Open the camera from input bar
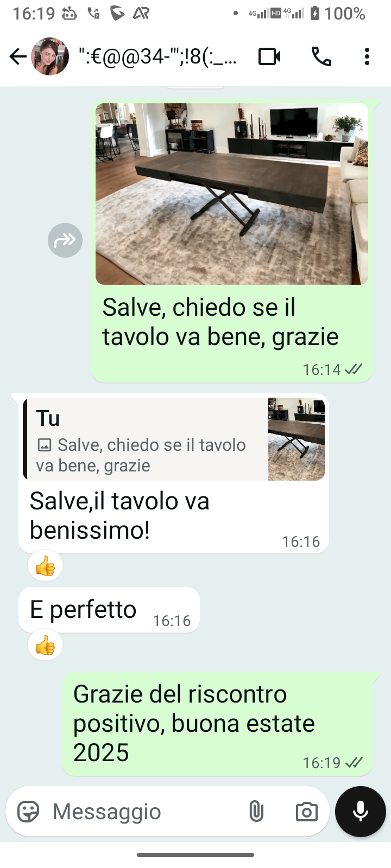391x868 pixels. (x=307, y=812)
